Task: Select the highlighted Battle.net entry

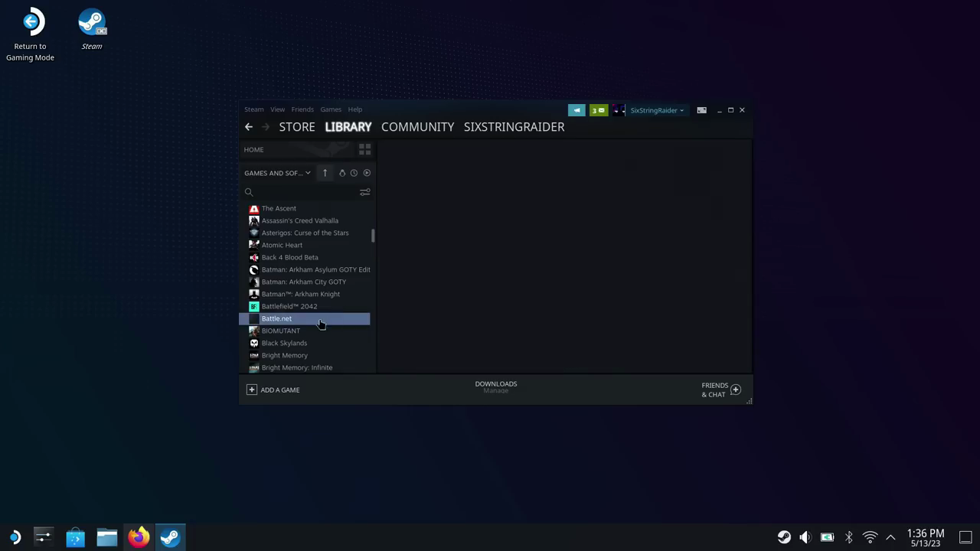Action: point(305,318)
